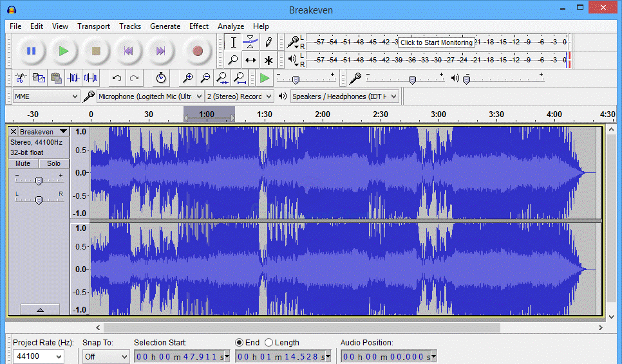Open the Effect menu
This screenshot has height=364, width=622.
point(199,26)
